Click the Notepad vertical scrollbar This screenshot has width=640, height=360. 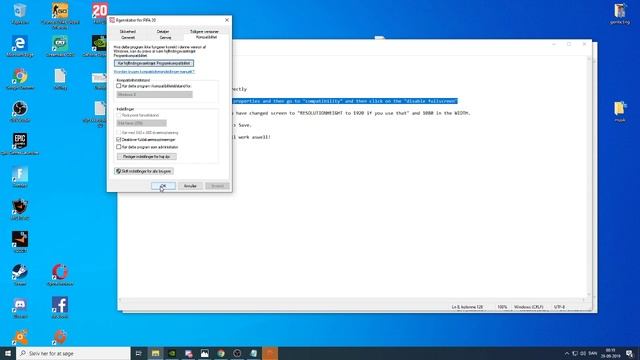pyautogui.click(x=589, y=176)
